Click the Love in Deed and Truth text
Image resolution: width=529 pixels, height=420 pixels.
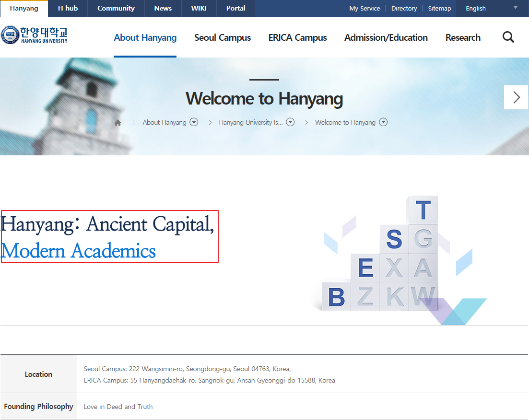pyautogui.click(x=118, y=407)
